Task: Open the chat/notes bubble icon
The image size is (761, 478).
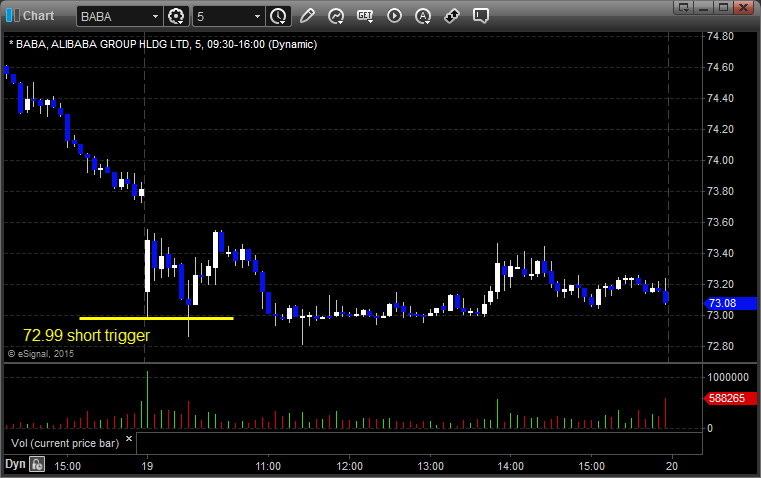Action: (x=481, y=16)
